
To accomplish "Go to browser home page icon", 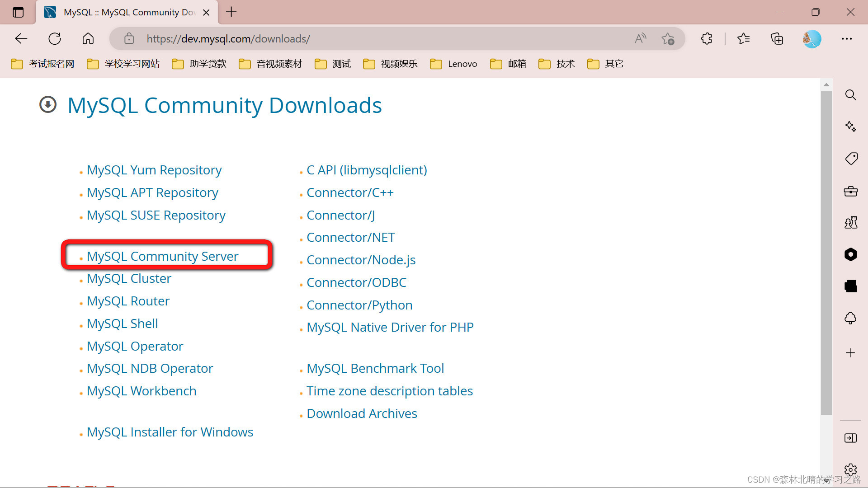I will [88, 39].
